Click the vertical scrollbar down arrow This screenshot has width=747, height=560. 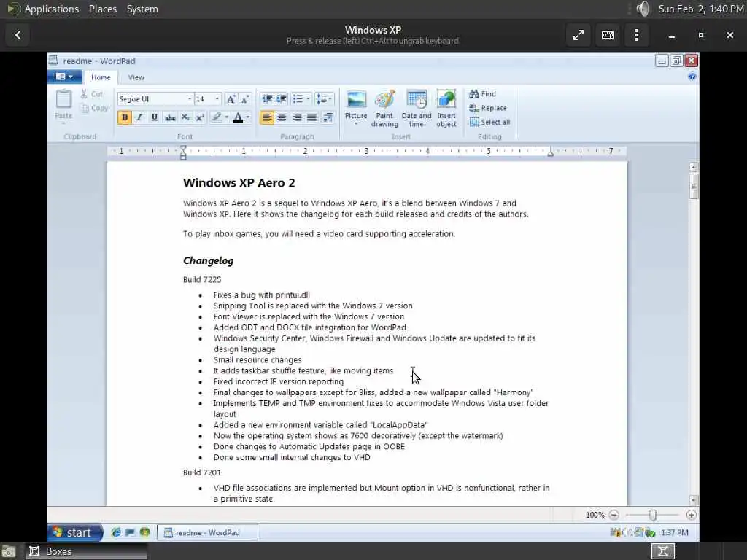(x=694, y=500)
